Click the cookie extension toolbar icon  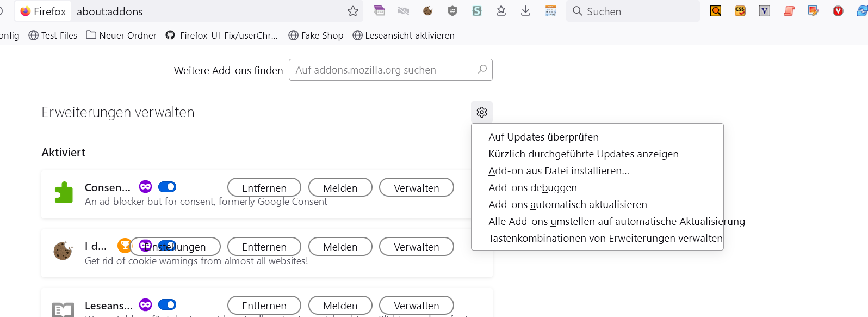coord(428,11)
